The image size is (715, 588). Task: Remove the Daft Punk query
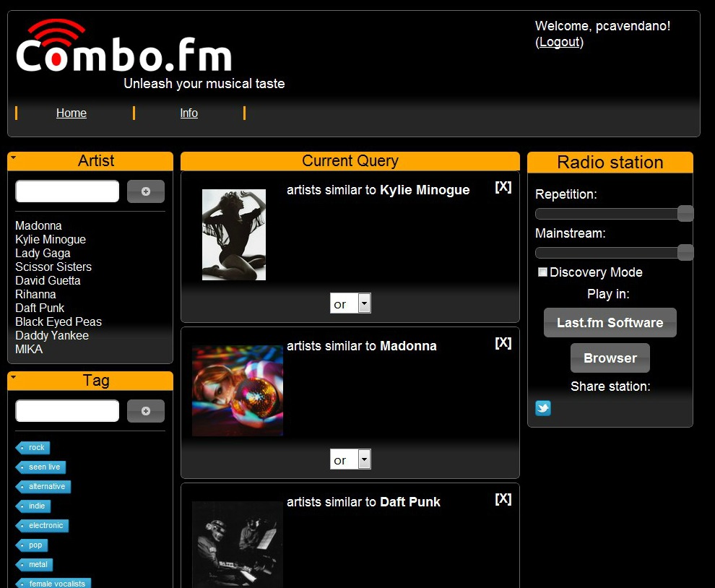503,499
